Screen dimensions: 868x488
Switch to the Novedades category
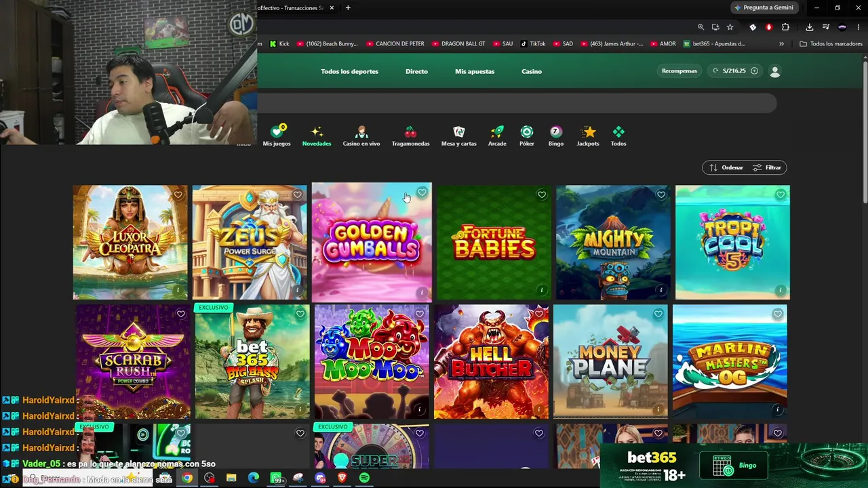pos(317,136)
